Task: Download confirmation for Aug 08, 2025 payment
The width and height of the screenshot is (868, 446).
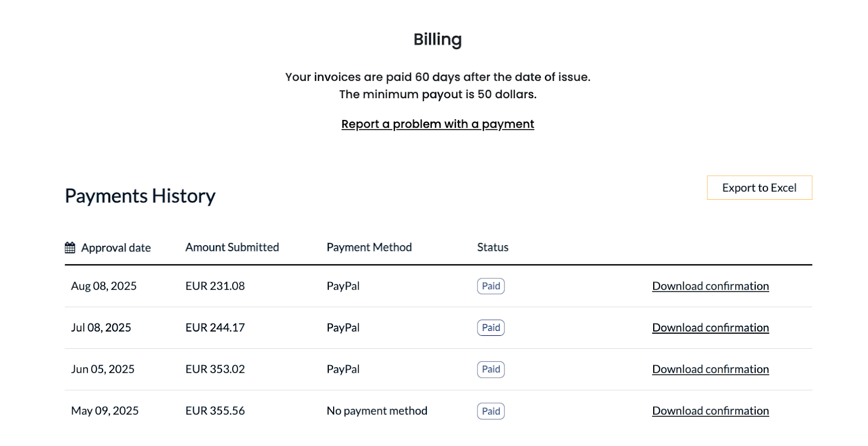Action: pyautogui.click(x=710, y=286)
